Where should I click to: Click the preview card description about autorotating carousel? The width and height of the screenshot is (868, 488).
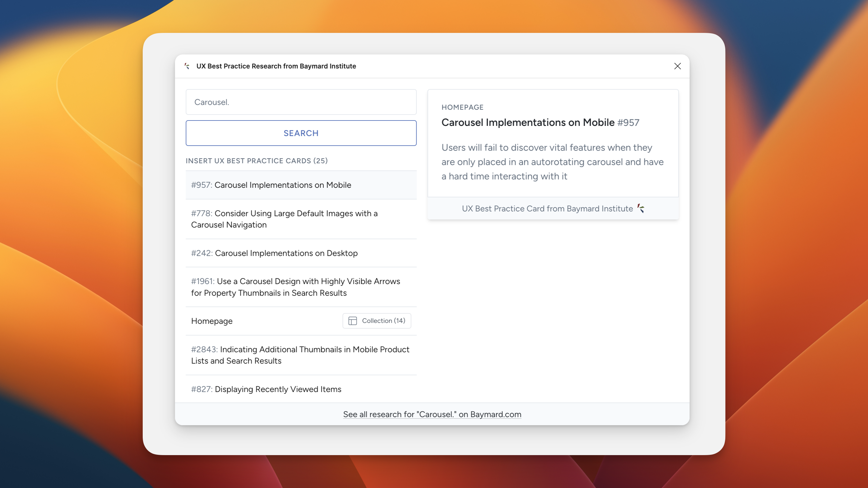pyautogui.click(x=553, y=162)
